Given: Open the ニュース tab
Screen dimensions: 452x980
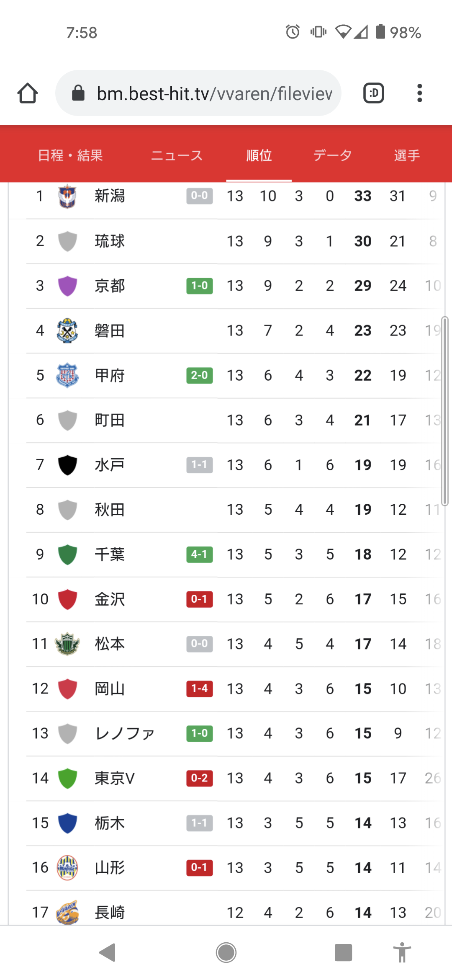Looking at the screenshot, I should (x=177, y=155).
